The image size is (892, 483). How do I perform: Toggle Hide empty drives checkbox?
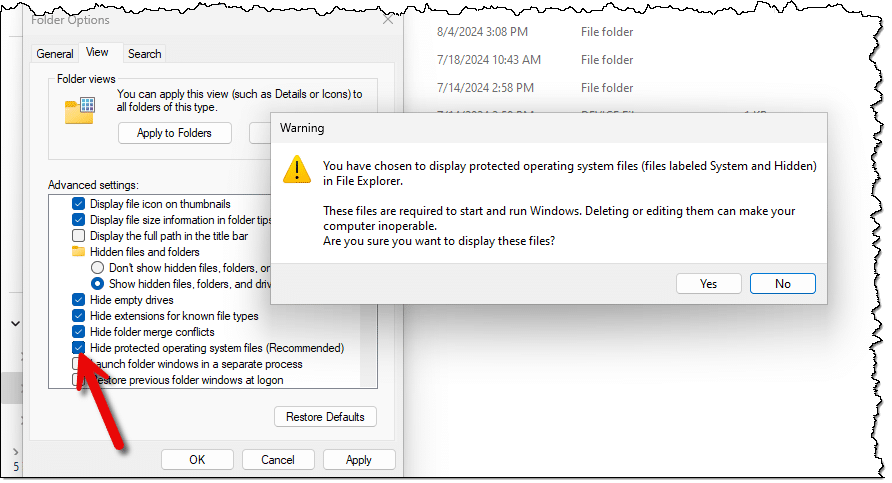point(79,300)
